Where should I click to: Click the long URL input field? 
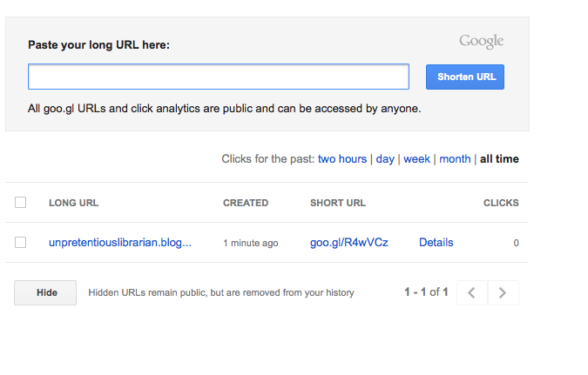219,77
